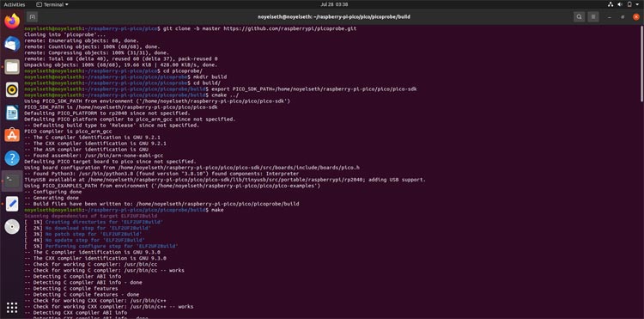644x319 pixels.
Task: Click 'Using board configuration from' line
Action: (x=191, y=168)
